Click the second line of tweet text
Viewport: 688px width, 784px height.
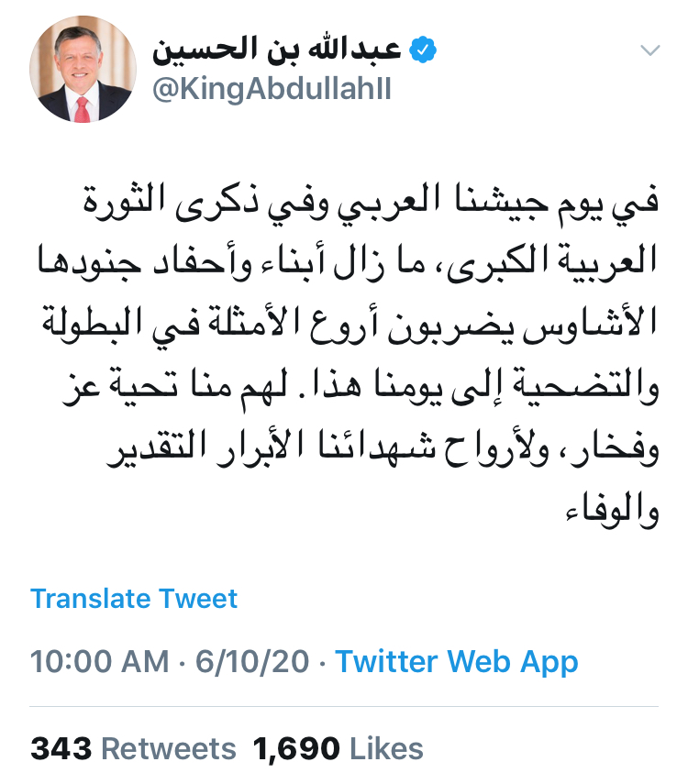coord(365,261)
